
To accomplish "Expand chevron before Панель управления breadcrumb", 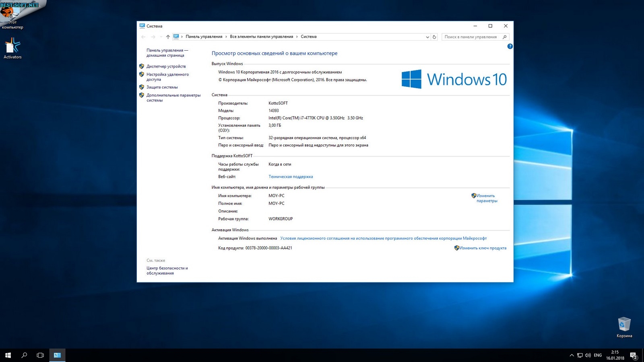I will click(x=182, y=37).
